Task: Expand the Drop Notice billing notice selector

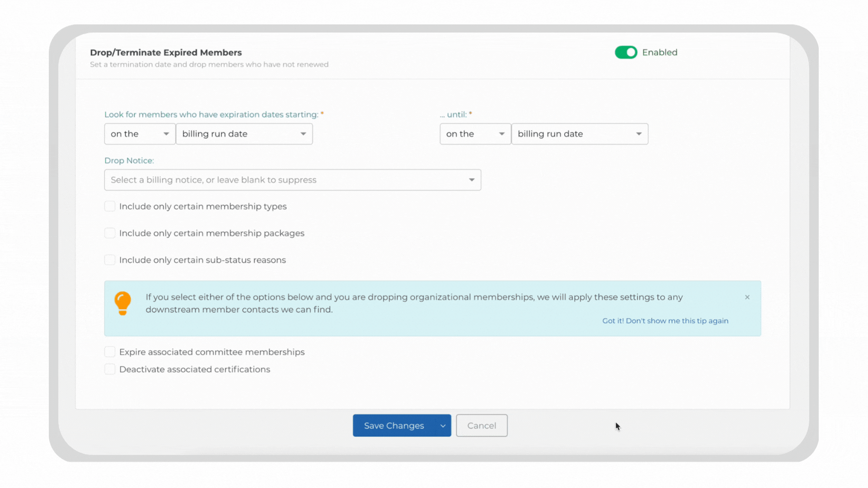Action: pos(292,180)
